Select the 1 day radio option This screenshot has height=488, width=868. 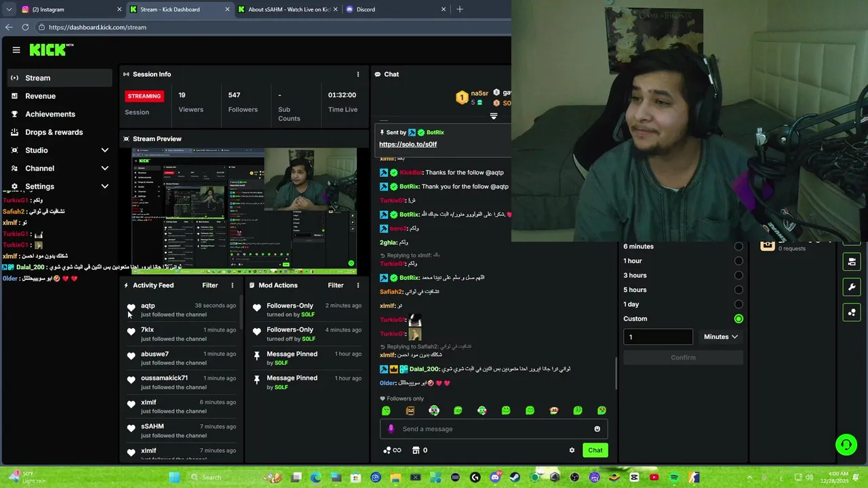[738, 304]
